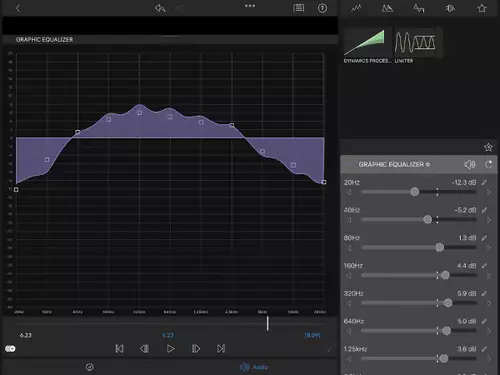Viewport: 500px width, 375px height.
Task: Open the first effects category tab
Action: tap(356, 8)
